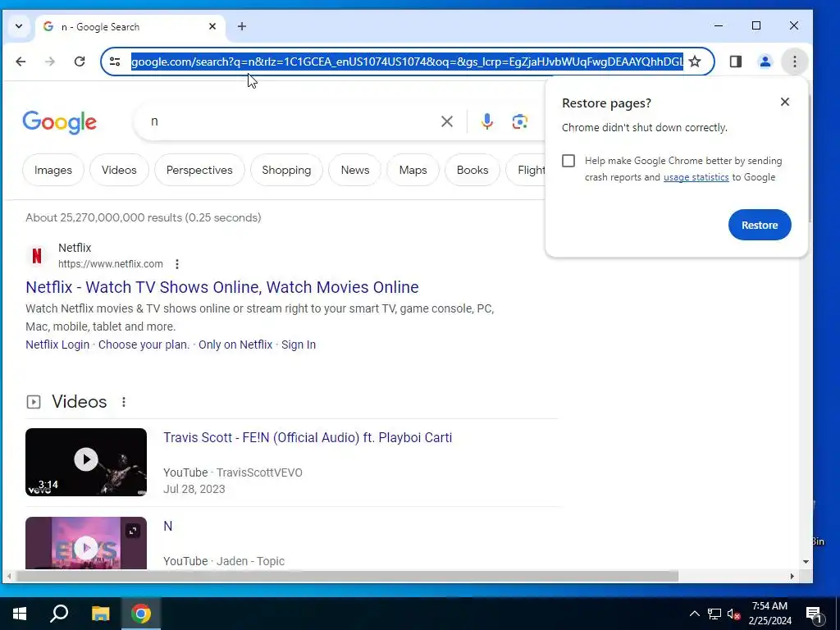Open the Windows Start menu

20,614
